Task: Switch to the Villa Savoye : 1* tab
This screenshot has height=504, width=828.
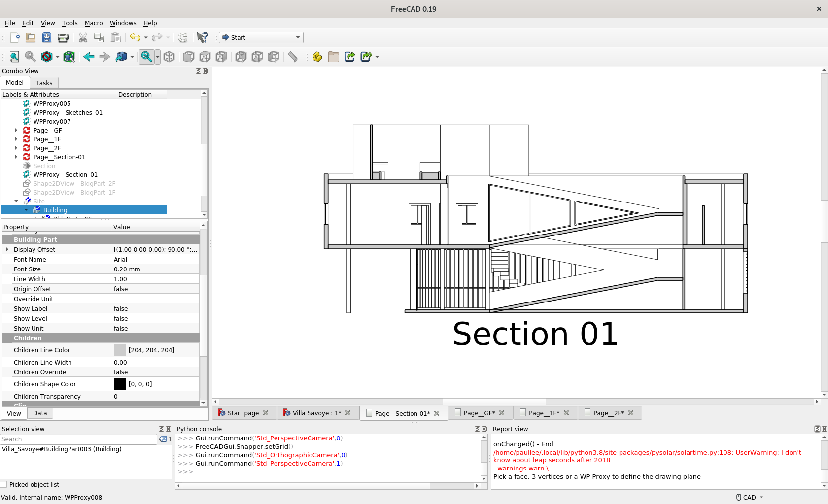Action: 317,413
